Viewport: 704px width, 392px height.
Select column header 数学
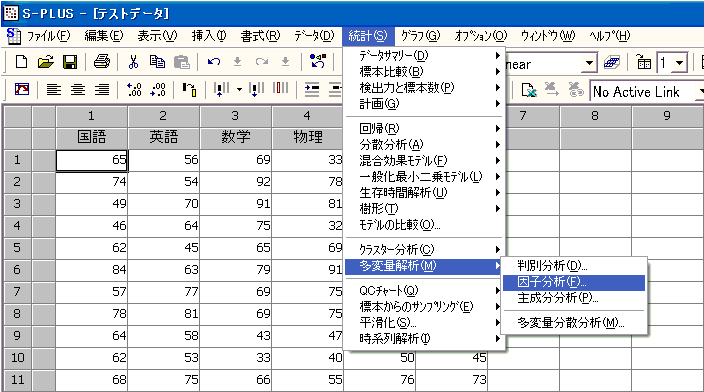coord(236,137)
